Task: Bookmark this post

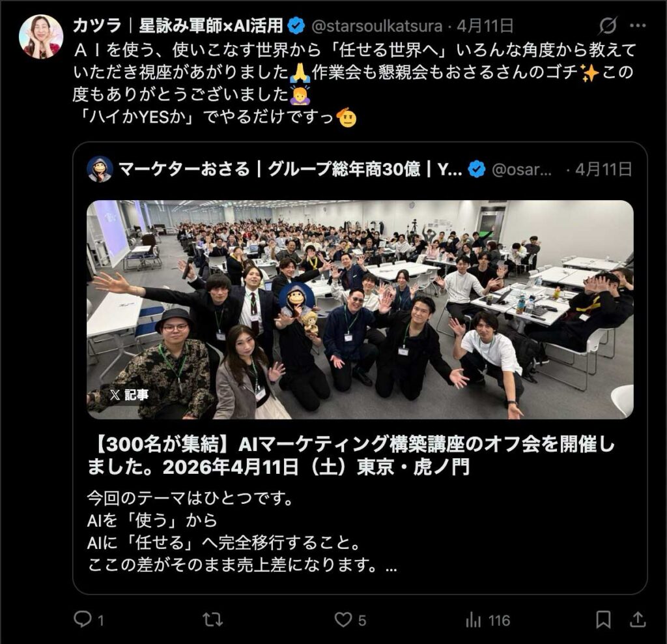Action: pyautogui.click(x=603, y=620)
